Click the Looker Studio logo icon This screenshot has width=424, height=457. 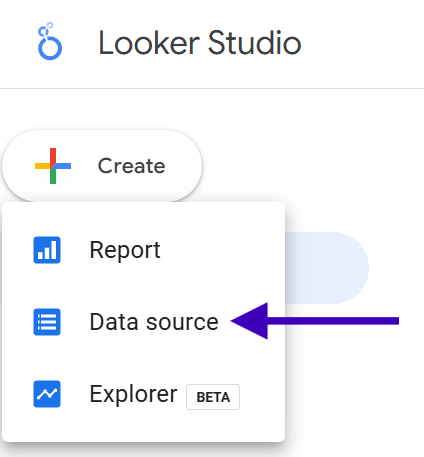(50, 41)
